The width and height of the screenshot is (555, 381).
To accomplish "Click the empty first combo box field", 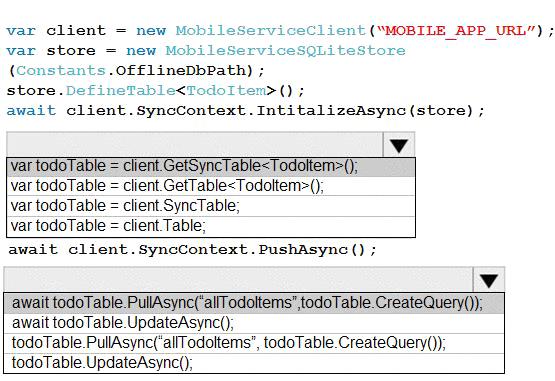I will tap(195, 145).
